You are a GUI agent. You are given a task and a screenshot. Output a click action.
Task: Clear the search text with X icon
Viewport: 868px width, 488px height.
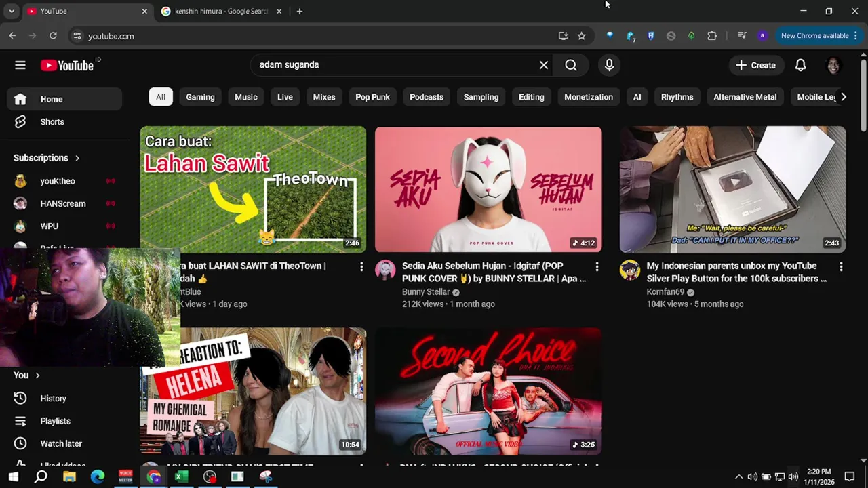pos(543,65)
